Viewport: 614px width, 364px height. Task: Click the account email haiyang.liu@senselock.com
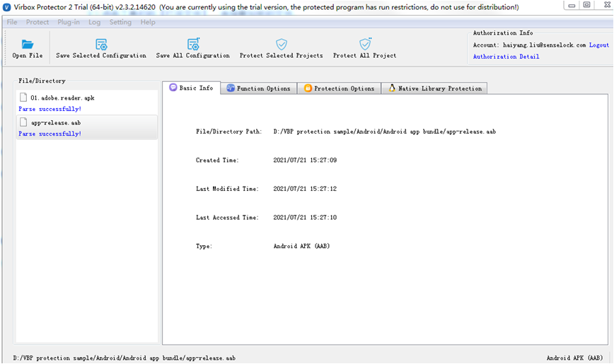544,45
